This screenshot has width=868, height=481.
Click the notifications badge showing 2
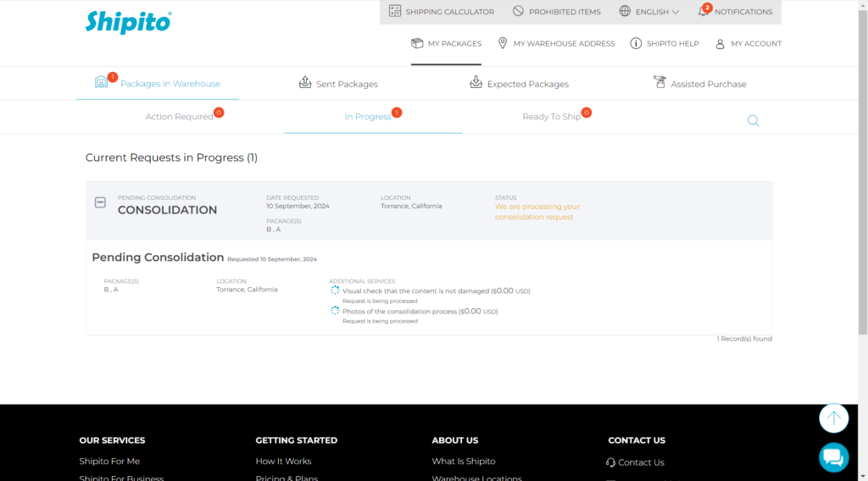coord(707,7)
